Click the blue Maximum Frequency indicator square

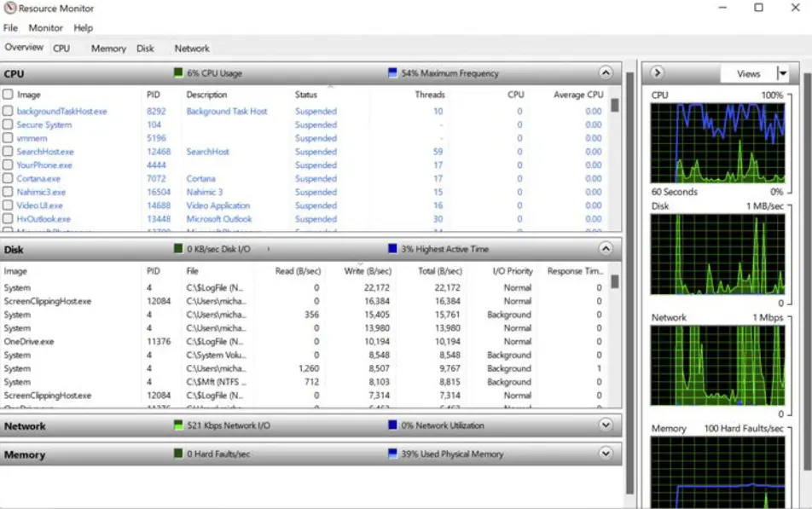click(392, 73)
